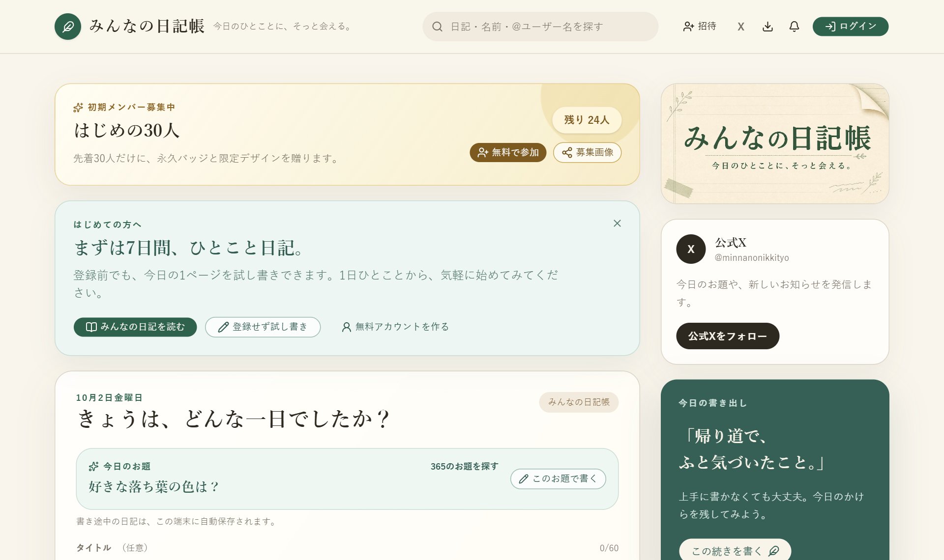Click the 無料で参加 join button
Viewport: 944px width, 560px height.
[508, 152]
